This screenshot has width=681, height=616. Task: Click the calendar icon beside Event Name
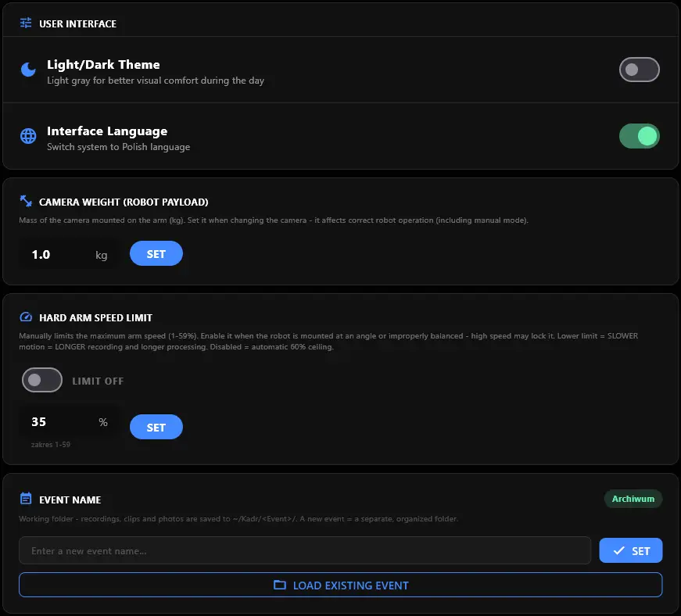26,499
